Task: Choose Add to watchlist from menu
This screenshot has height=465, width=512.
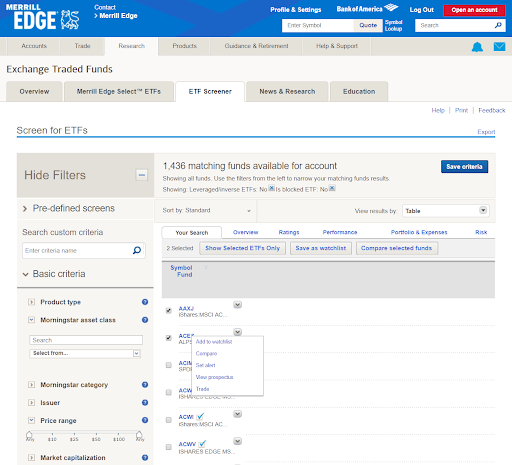Action: pos(214,342)
